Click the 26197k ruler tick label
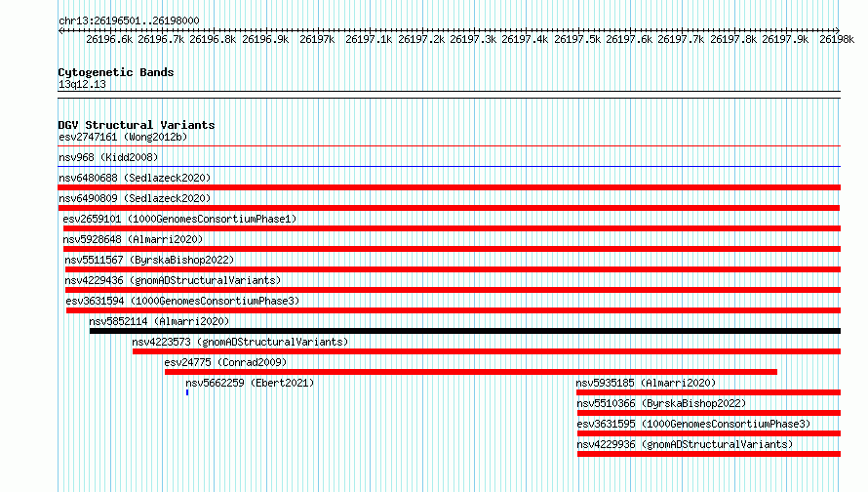This screenshot has width=868, height=492. point(317,40)
